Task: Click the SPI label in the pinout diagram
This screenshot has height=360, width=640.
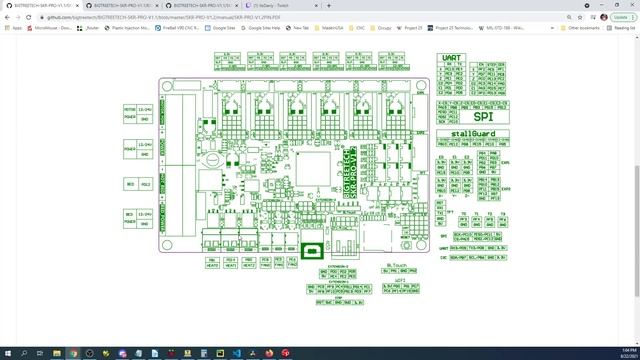Action: click(x=484, y=117)
